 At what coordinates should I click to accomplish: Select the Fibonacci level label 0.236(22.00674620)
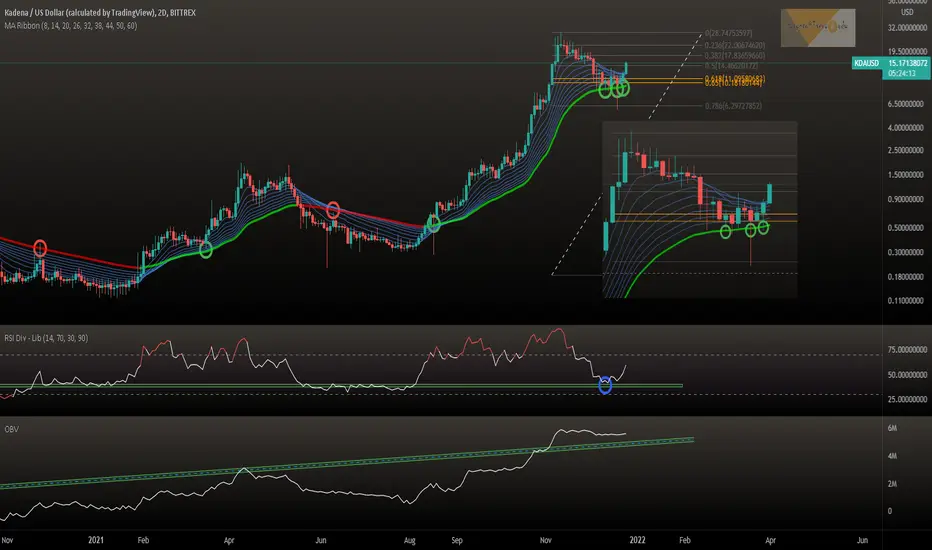point(735,45)
